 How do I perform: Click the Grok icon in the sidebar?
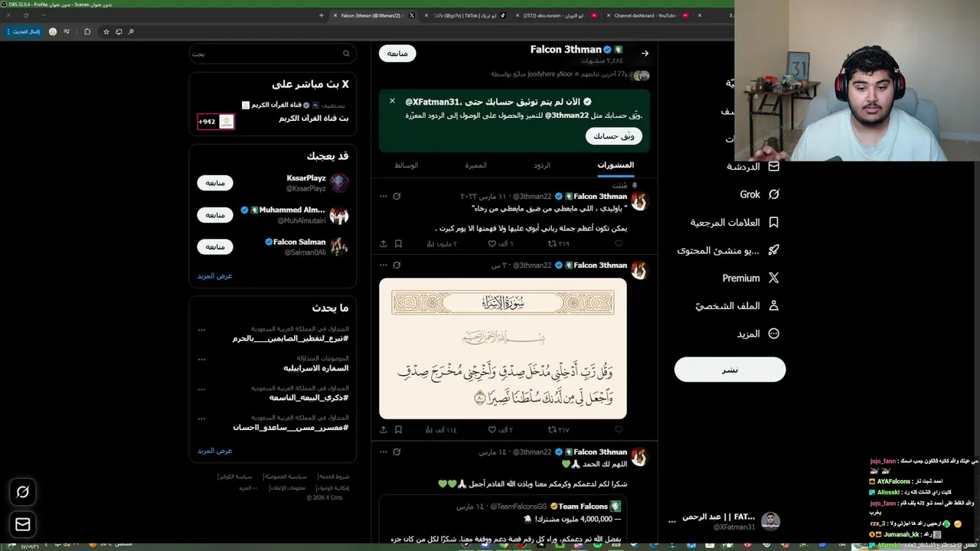773,194
